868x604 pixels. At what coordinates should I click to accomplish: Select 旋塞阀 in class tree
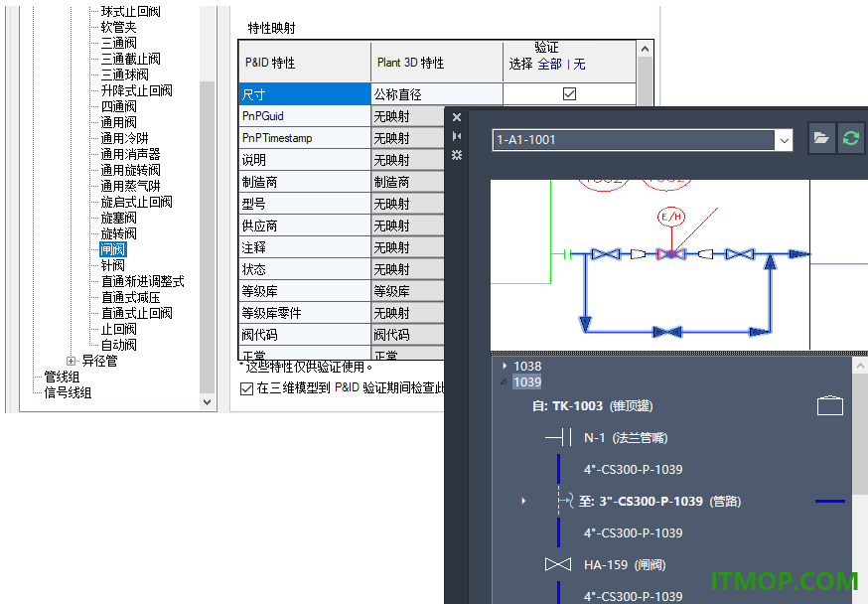(119, 218)
